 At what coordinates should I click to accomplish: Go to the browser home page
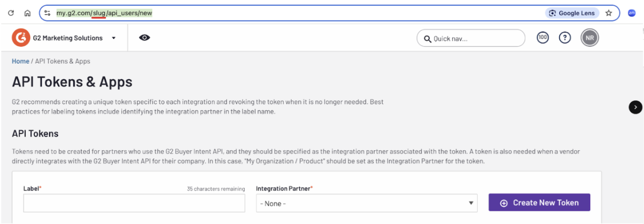[27, 13]
